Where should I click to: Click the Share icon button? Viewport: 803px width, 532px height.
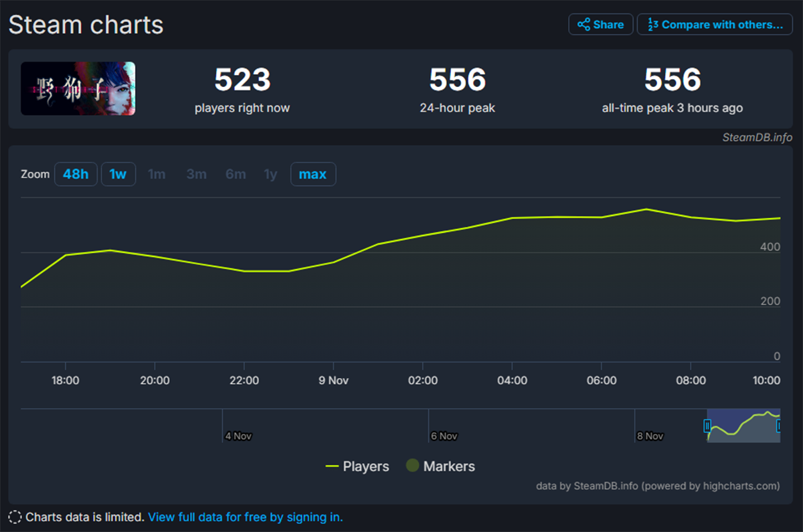tap(600, 25)
